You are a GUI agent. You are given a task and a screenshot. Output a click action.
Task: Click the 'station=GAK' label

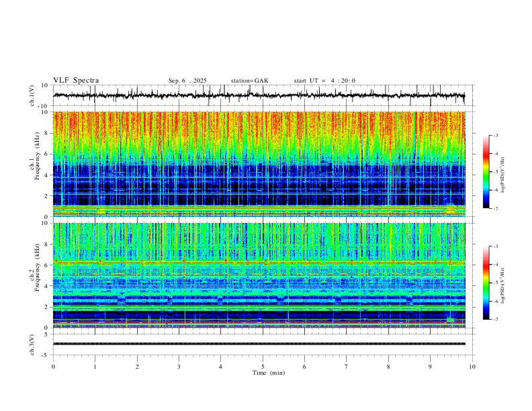[249, 81]
